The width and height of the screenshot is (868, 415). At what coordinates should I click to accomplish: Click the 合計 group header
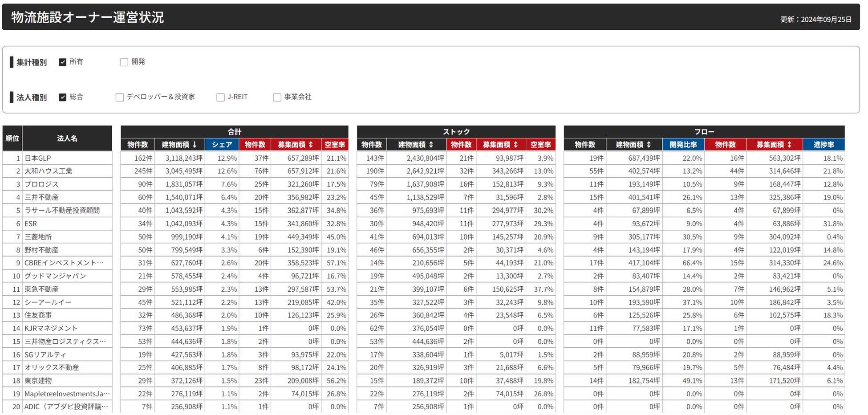[235, 132]
